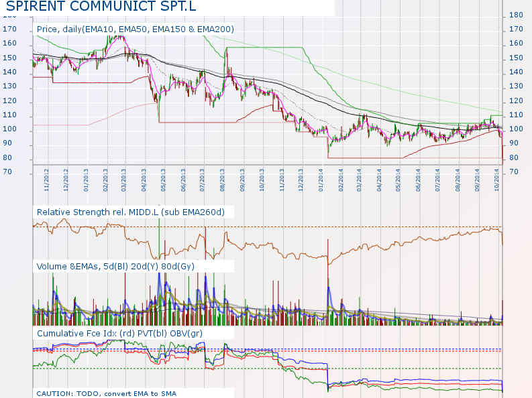
Task: Select the 160 value on left price axis
Action: click(9, 44)
